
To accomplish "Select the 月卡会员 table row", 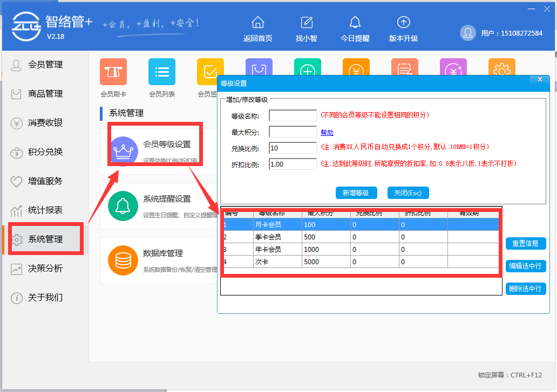I will point(361,224).
